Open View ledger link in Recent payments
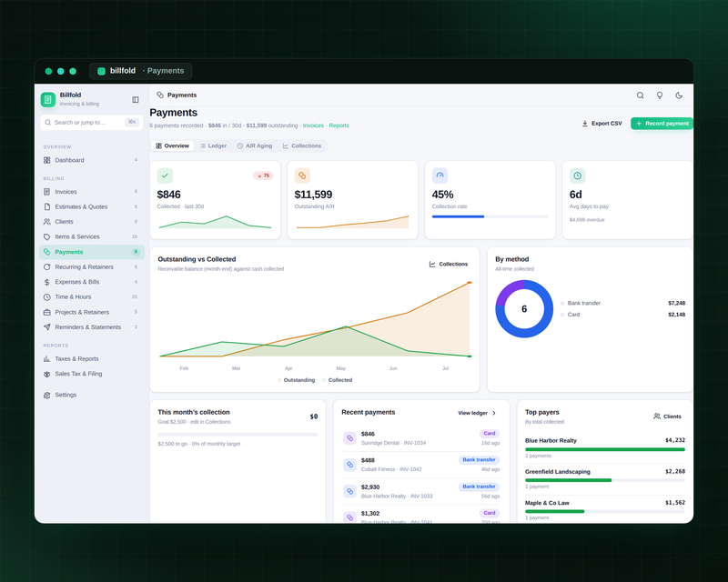 (477, 413)
